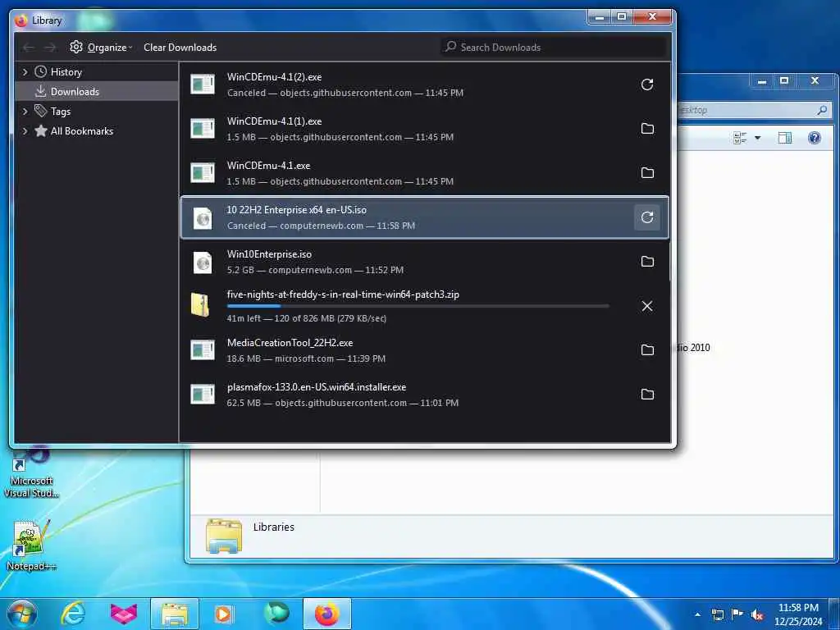The width and height of the screenshot is (840, 630).
Task: Open the Windows Start menu
Action: [22, 614]
